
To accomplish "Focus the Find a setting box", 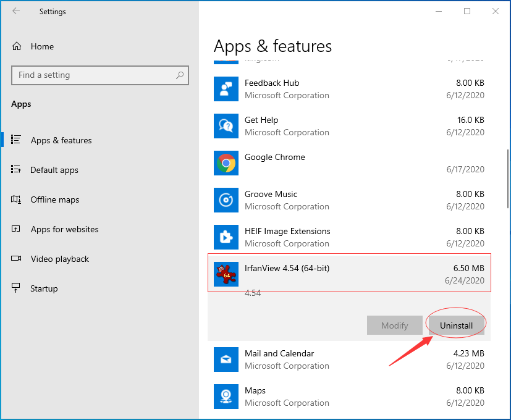I will 100,75.
